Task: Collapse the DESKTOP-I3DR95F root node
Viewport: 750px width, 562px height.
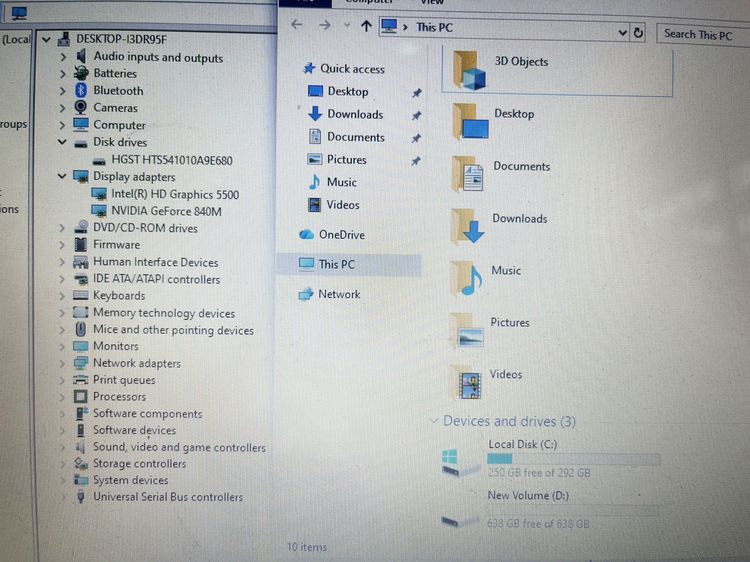Action: coord(46,39)
